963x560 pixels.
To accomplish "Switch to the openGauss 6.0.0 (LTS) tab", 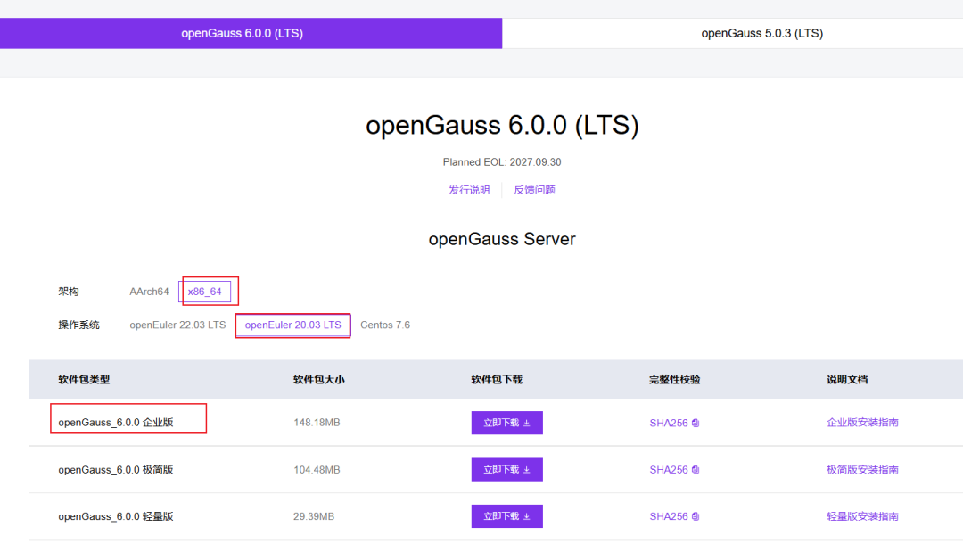I will click(251, 33).
